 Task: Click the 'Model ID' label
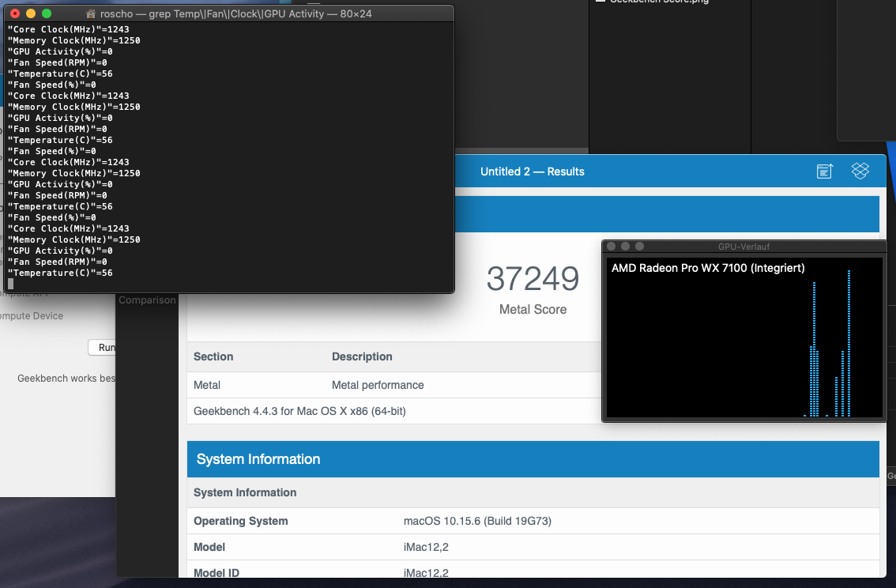point(216,572)
